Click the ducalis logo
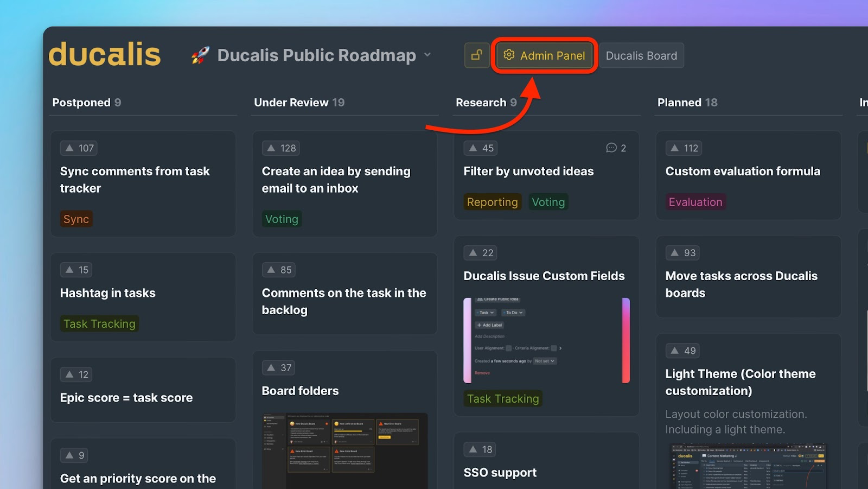The width and height of the screenshot is (868, 489). coord(105,54)
